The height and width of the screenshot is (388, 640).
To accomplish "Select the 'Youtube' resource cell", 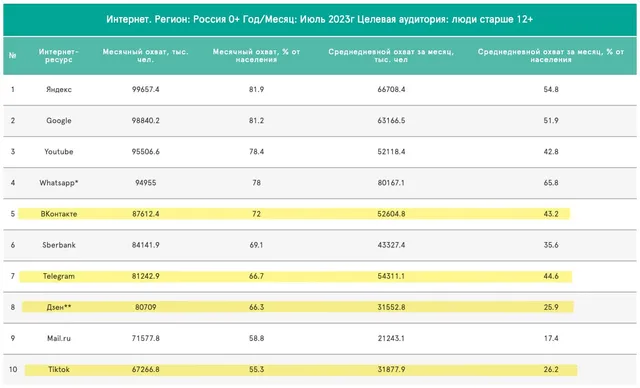I will click(59, 151).
